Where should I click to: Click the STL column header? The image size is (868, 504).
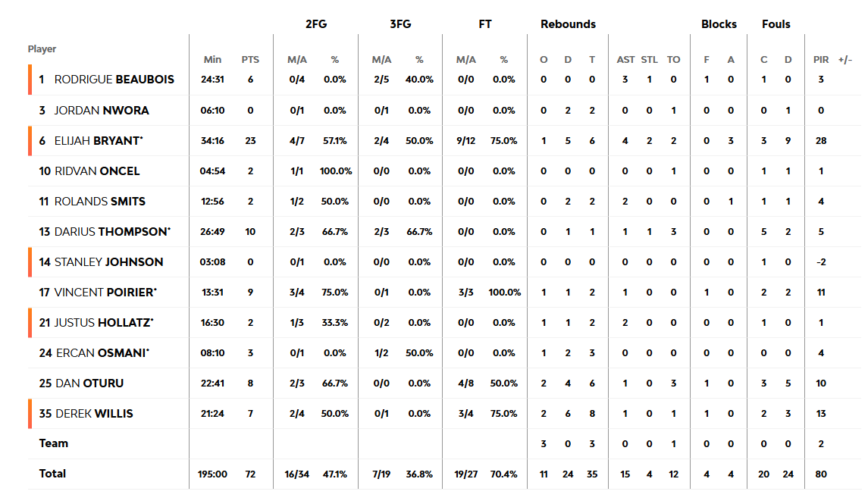tap(650, 60)
